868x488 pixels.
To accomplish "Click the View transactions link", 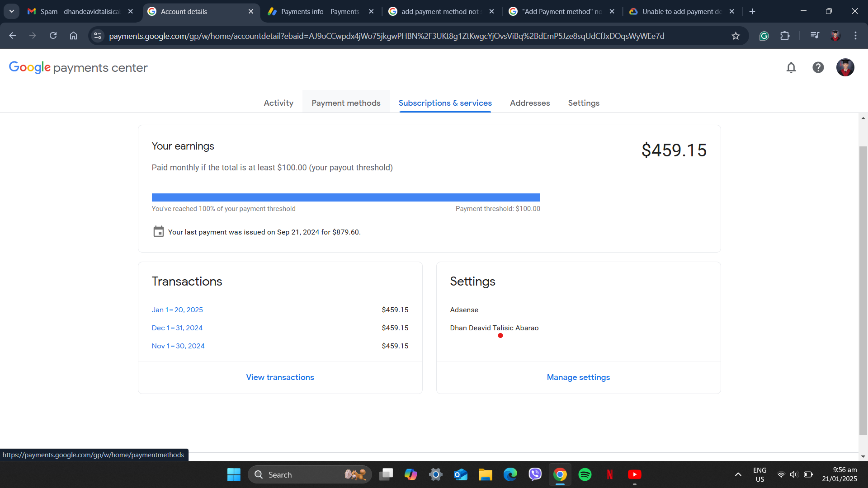I will click(280, 377).
